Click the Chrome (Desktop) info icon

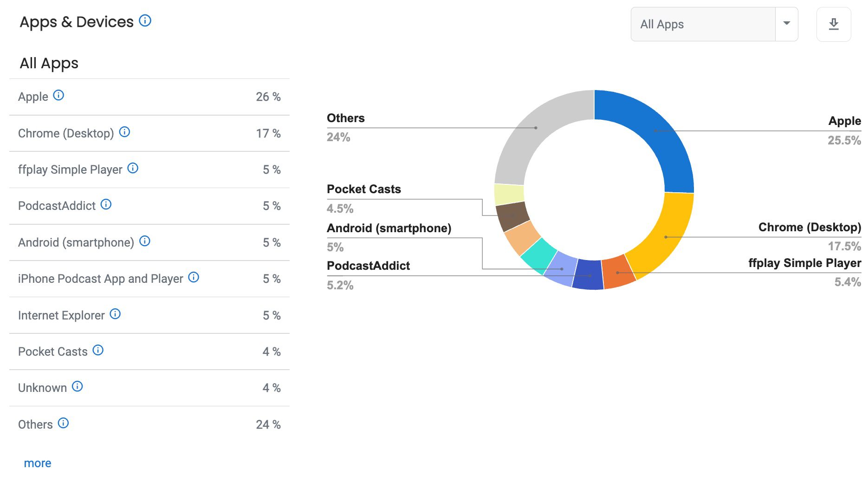coord(124,132)
